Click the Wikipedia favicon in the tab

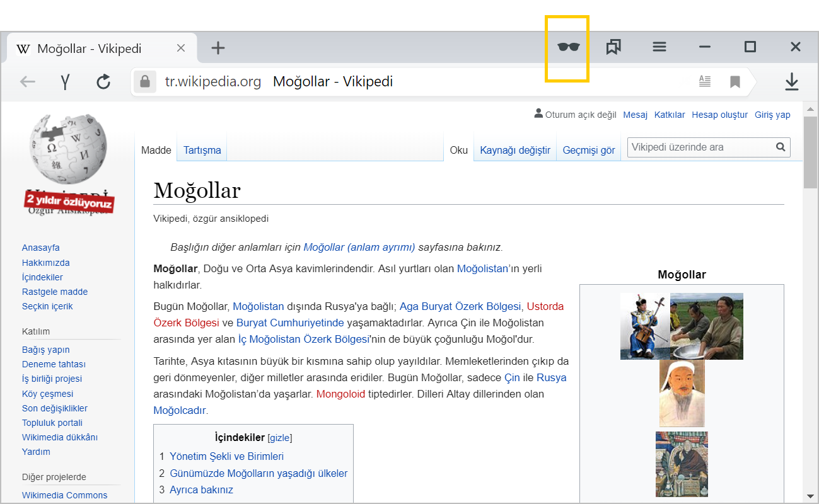pyautogui.click(x=23, y=49)
